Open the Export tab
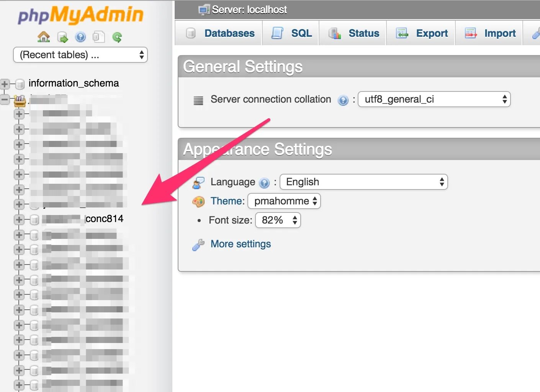This screenshot has height=392, width=540. coord(421,33)
